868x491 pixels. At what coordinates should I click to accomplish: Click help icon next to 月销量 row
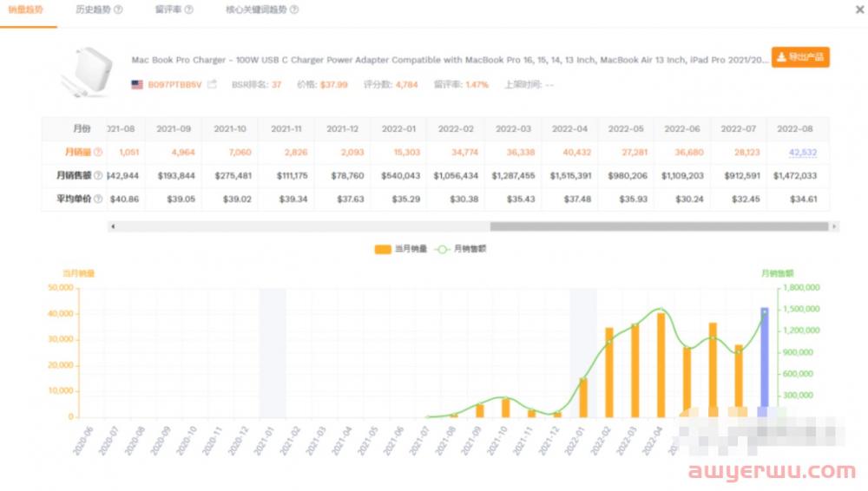pyautogui.click(x=98, y=153)
